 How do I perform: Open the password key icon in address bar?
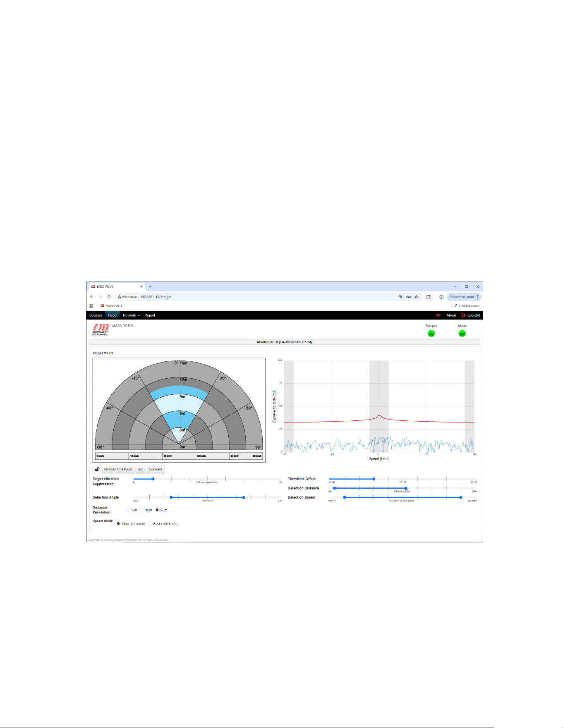point(408,297)
